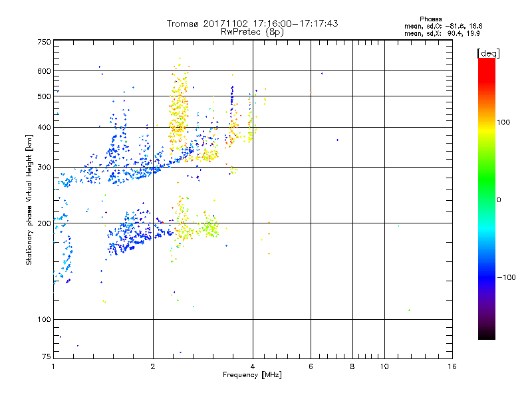Click the x-axis tick label '16'

(x=452, y=366)
